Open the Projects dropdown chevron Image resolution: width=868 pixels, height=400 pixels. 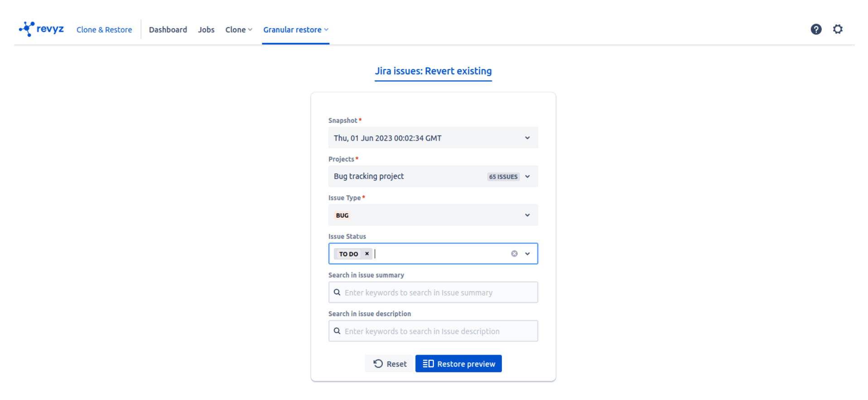click(x=527, y=176)
